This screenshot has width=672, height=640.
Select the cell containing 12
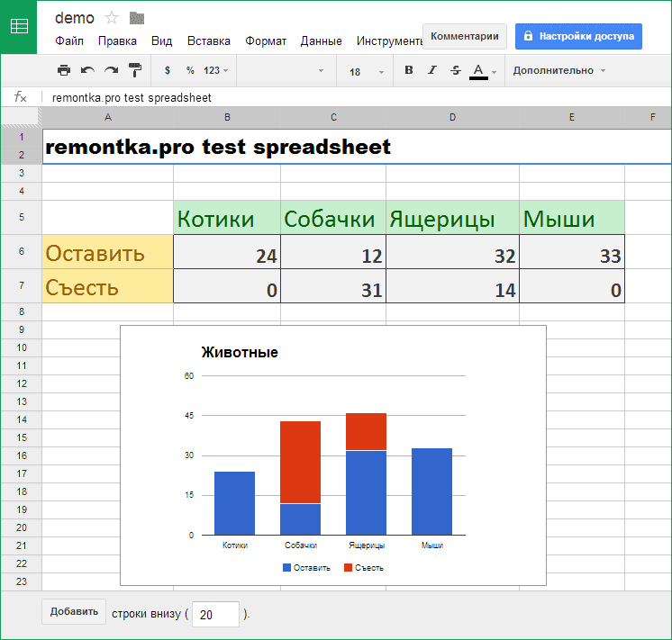pos(333,252)
